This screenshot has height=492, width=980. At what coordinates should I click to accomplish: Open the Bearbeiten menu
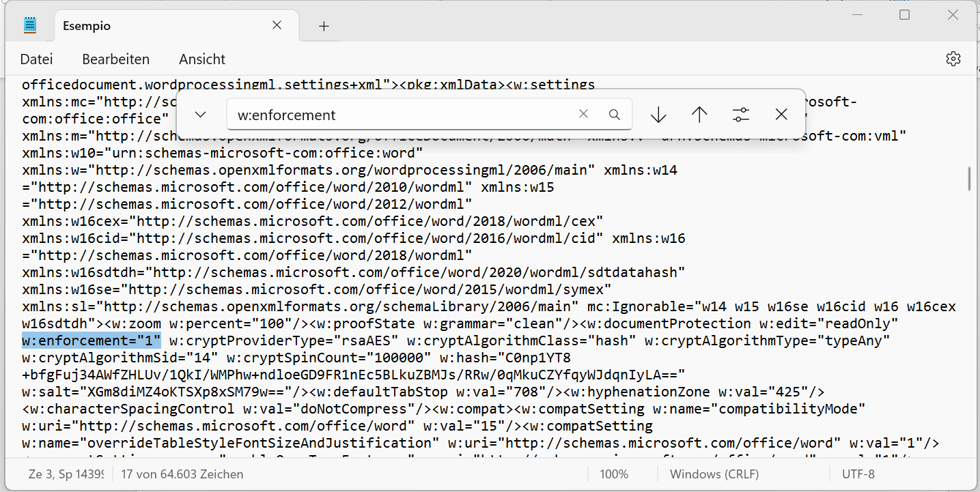point(115,59)
